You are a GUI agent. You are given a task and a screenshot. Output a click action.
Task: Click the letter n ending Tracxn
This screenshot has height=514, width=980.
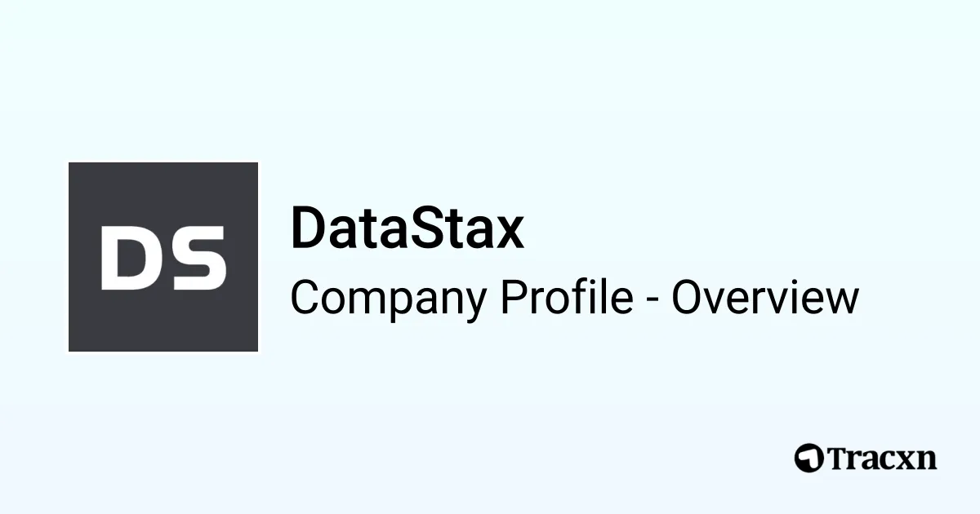click(927, 459)
